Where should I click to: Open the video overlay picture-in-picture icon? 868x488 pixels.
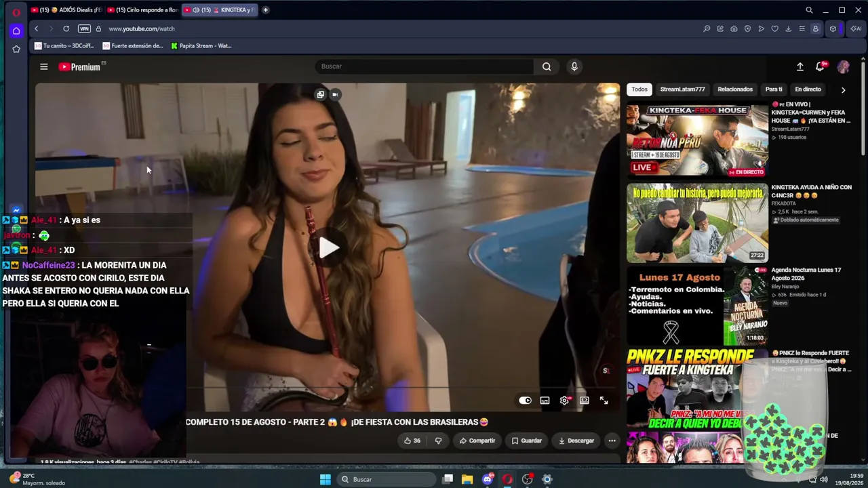[321, 95]
